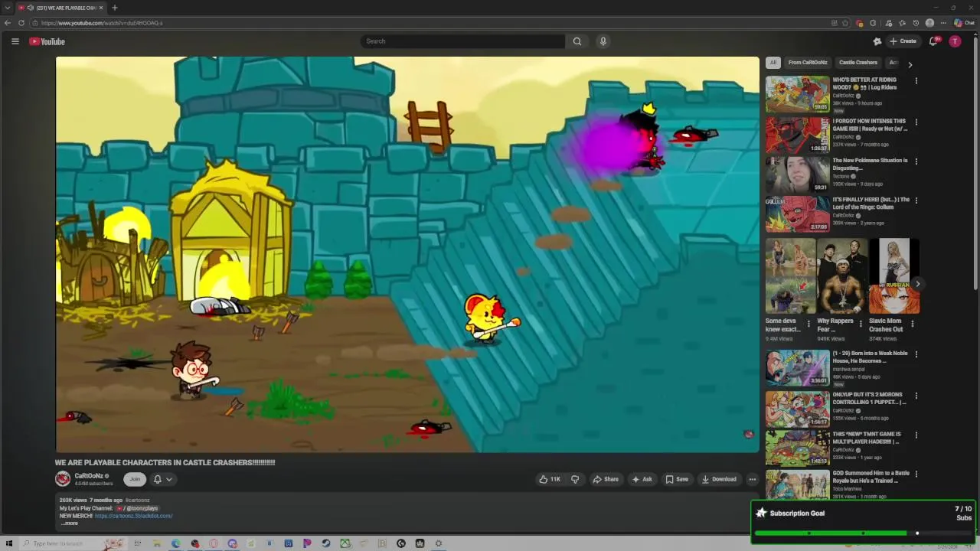This screenshot has width=980, height=551.
Task: Click the sparkle icon beside Create
Action: point(877,41)
